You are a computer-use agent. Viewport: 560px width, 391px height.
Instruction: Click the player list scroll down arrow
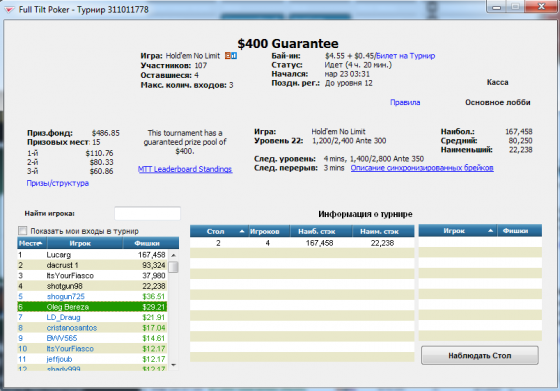[x=173, y=365]
